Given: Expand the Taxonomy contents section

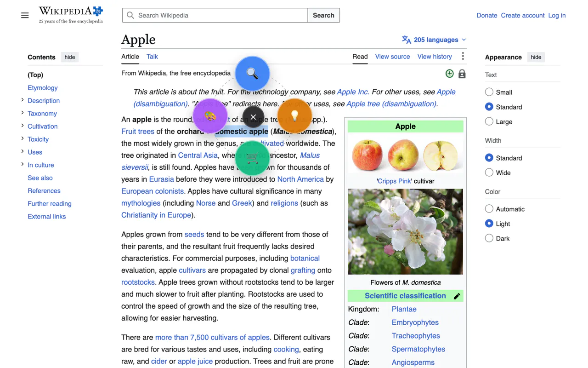Looking at the screenshot, I should (23, 113).
